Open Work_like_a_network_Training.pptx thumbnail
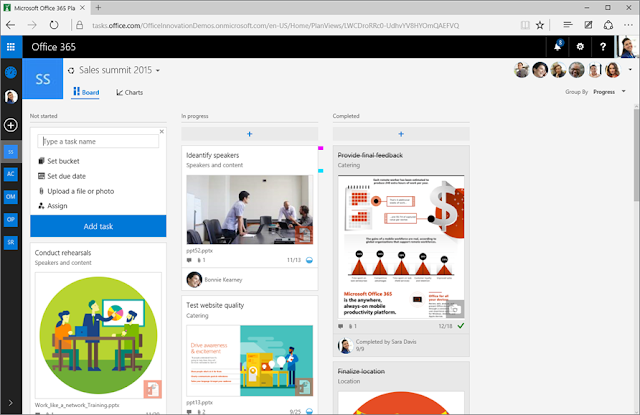This screenshot has width=640, height=415. tap(98, 335)
